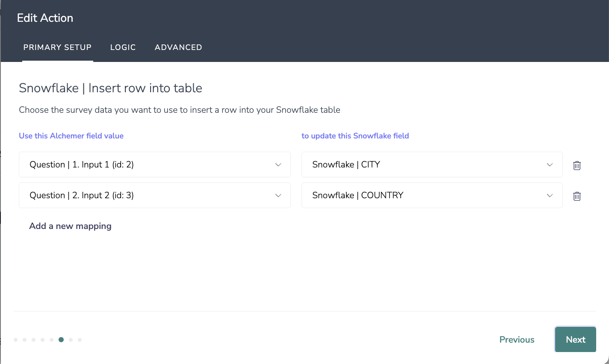Jump to the second step progress dot

[x=25, y=340]
